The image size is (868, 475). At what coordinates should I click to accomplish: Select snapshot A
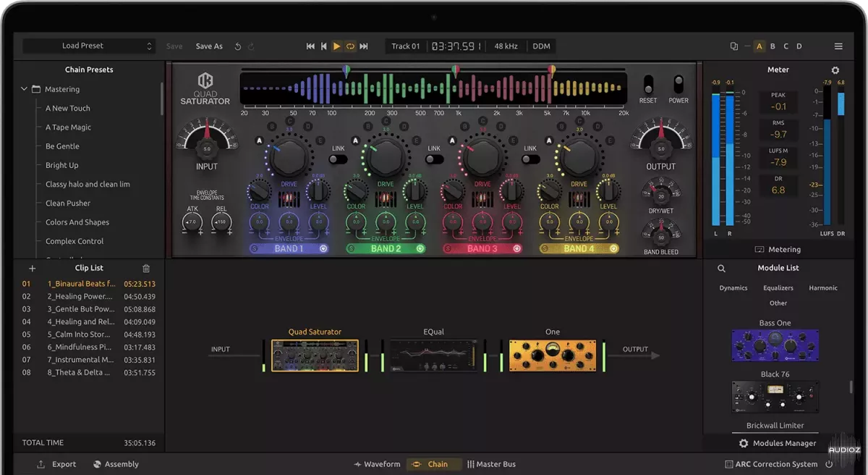[x=759, y=46]
